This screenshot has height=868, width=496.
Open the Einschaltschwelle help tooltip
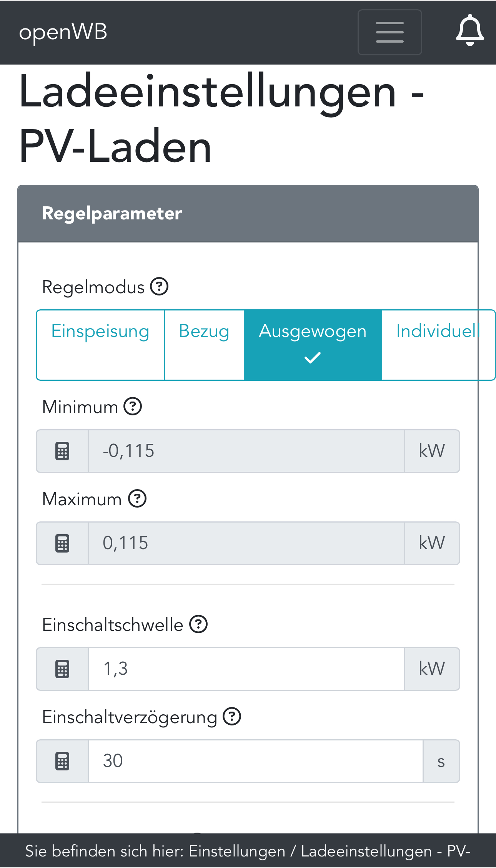198,624
